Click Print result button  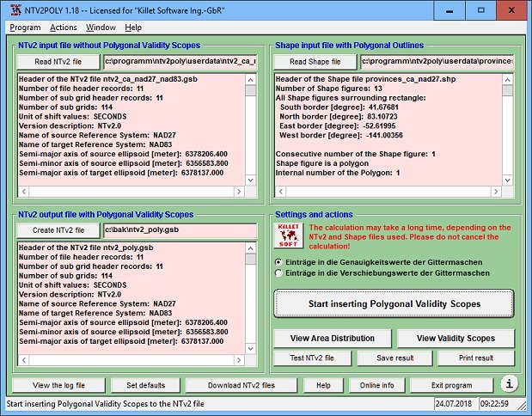tap(476, 358)
